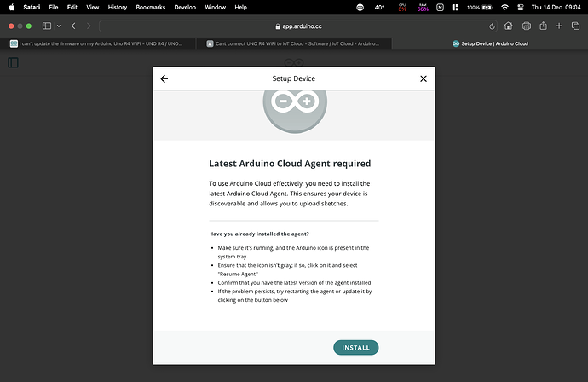Click the infinity-shaped menu bar icon
The image size is (588, 382).
pos(360,7)
